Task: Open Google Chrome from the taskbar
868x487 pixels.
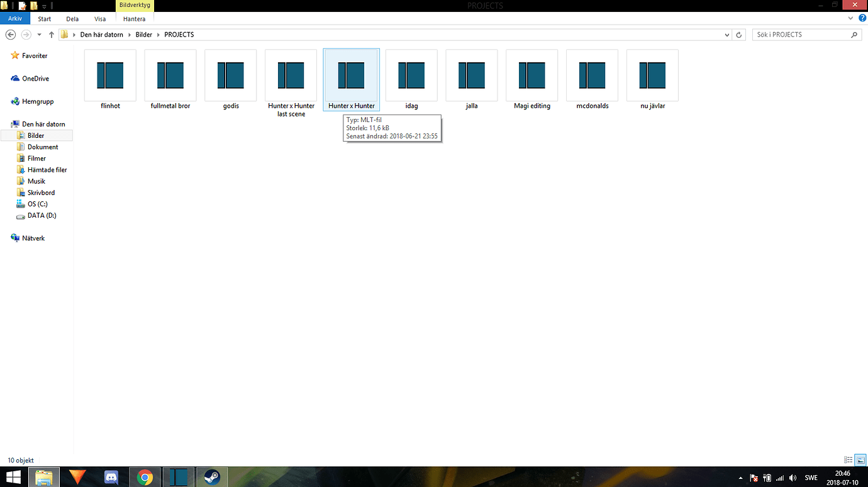Action: (145, 477)
